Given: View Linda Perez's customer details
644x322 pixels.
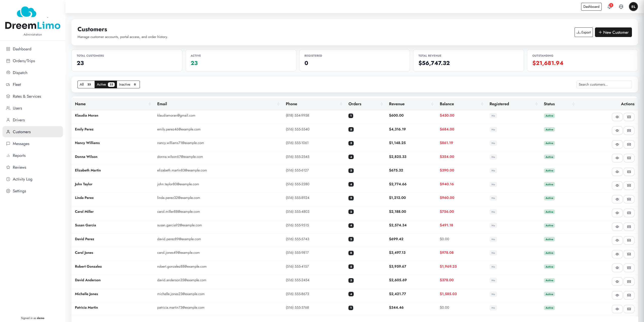Looking at the screenshot, I should (x=617, y=199).
